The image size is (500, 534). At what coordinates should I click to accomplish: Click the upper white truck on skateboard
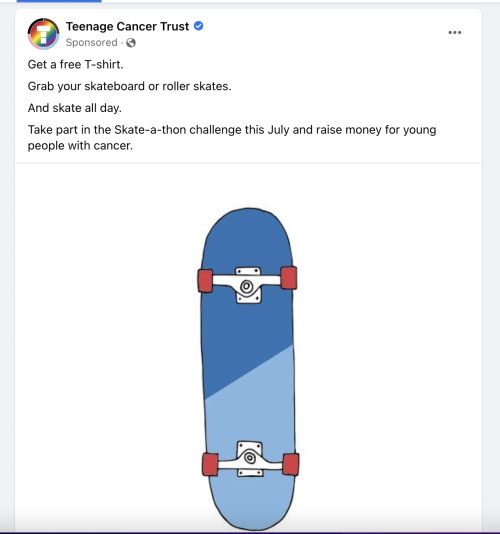[248, 285]
